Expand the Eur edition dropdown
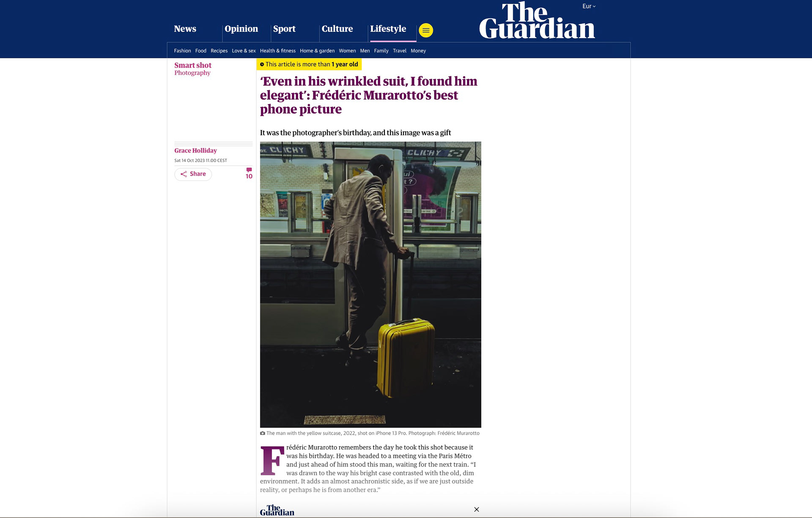812x518 pixels. point(589,6)
